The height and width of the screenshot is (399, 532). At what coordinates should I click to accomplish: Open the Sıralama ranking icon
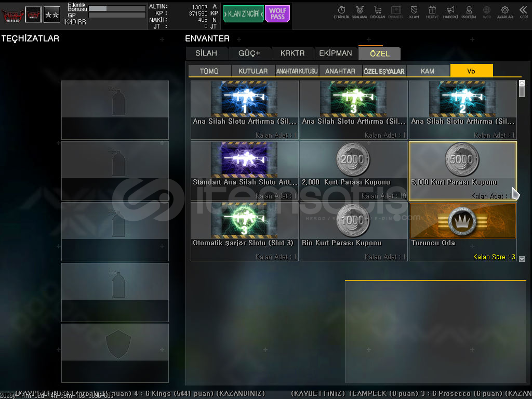[x=360, y=12]
